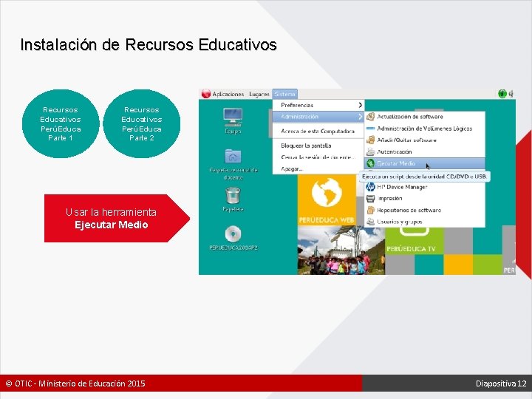Click the Impresión printer icon

(370, 199)
